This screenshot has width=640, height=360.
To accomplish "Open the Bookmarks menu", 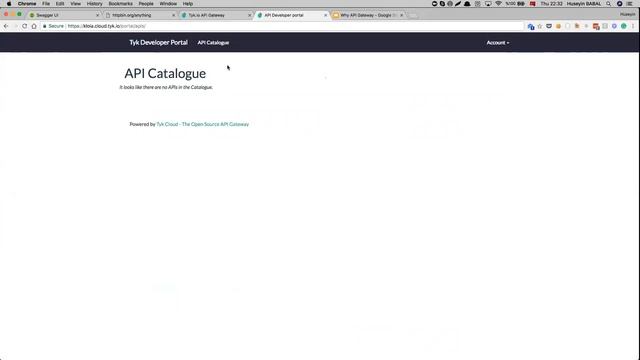I will (x=120, y=4).
